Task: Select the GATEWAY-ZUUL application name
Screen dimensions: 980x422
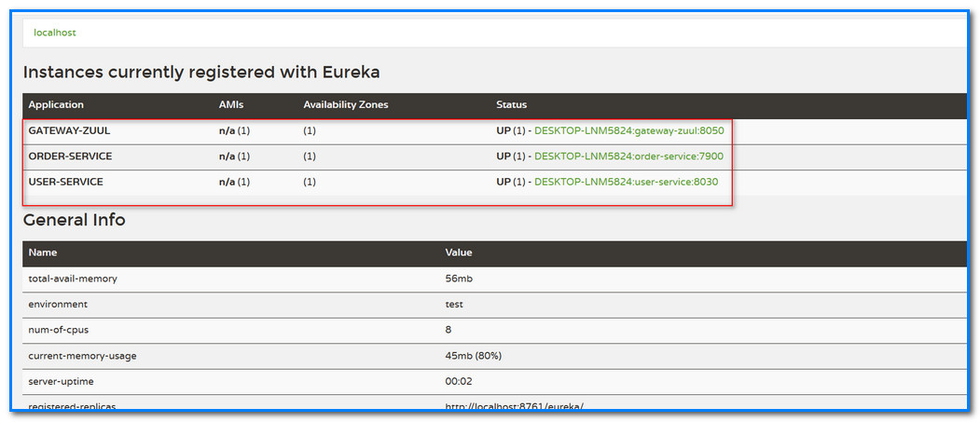Action: click(x=69, y=131)
